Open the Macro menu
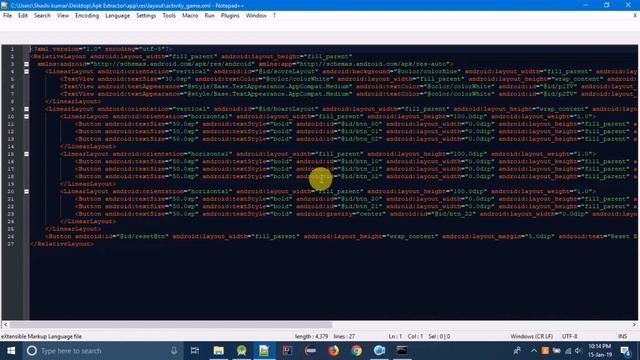Viewport: 640px width, 360px height. pos(190,16)
